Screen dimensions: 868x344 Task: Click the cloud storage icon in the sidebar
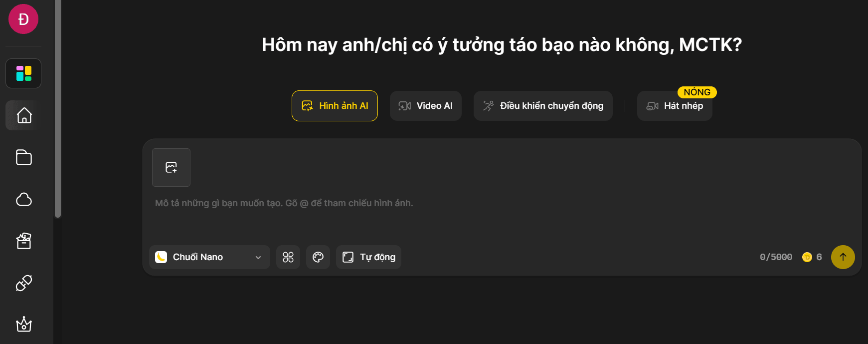pyautogui.click(x=23, y=199)
